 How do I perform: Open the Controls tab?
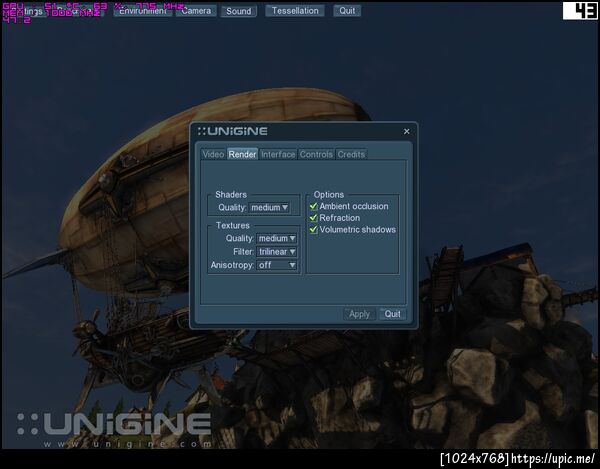316,154
